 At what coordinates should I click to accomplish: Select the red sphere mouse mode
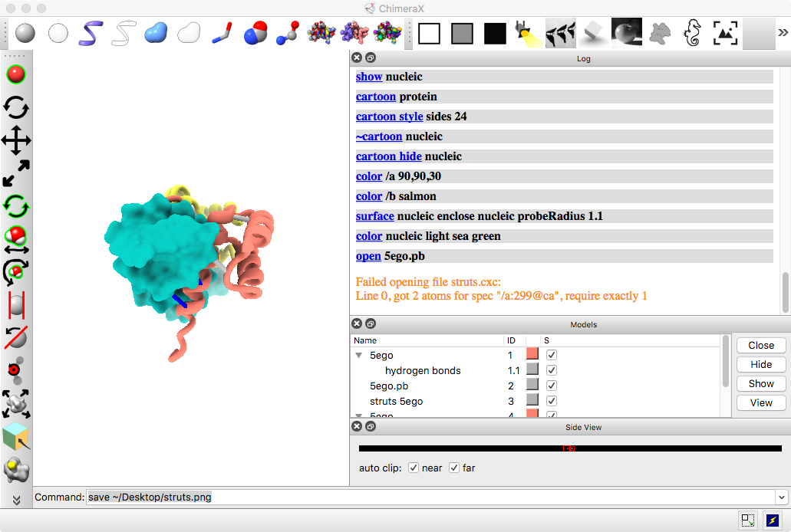[x=16, y=74]
